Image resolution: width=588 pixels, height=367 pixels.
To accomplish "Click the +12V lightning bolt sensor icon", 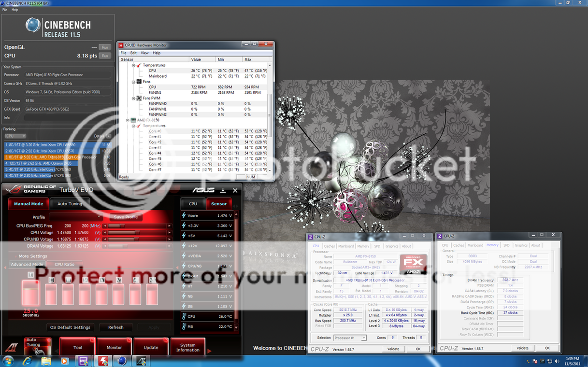I will pos(184,246).
